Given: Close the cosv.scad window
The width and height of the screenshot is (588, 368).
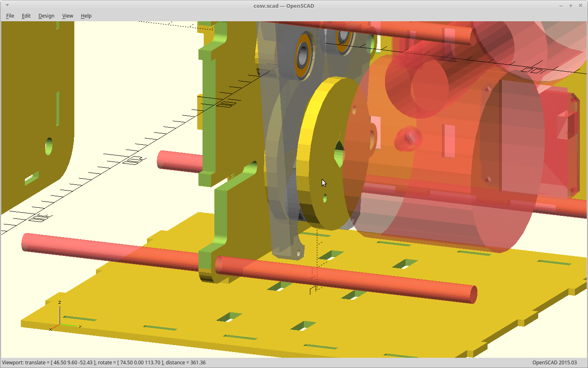Looking at the screenshot, I should pos(580,6).
